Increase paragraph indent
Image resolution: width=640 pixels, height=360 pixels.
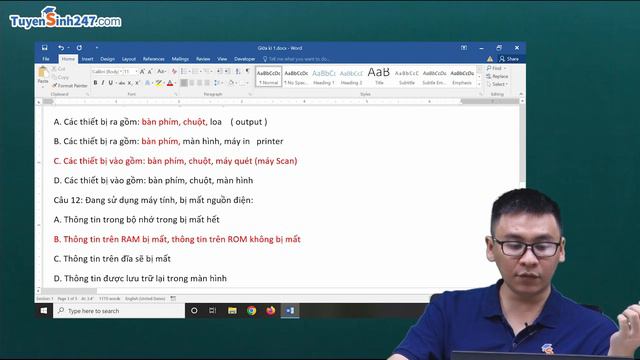(x=227, y=71)
